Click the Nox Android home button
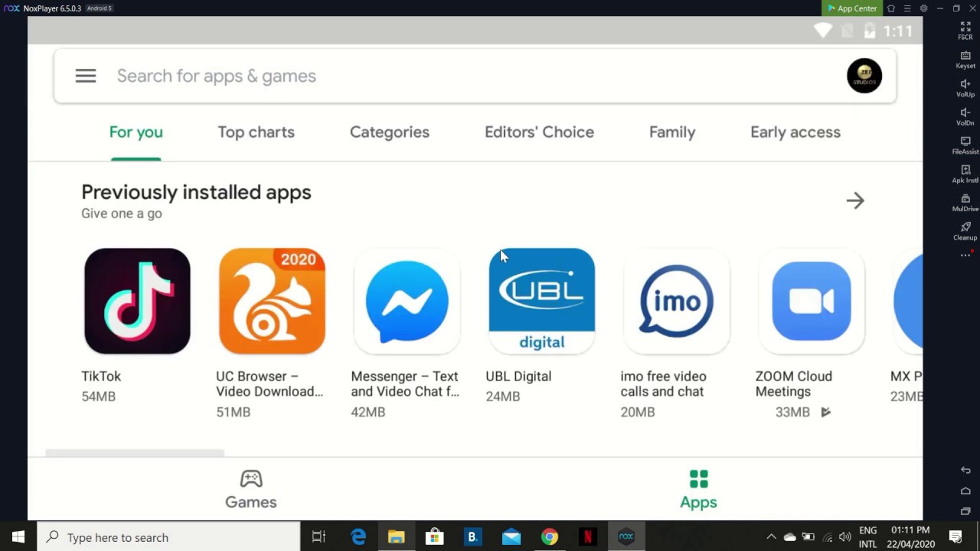980x551 pixels. tap(965, 491)
